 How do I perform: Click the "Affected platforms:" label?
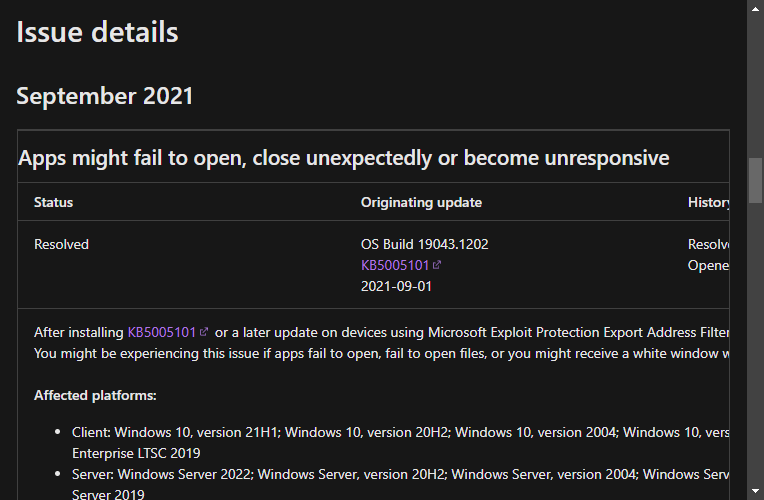95,395
